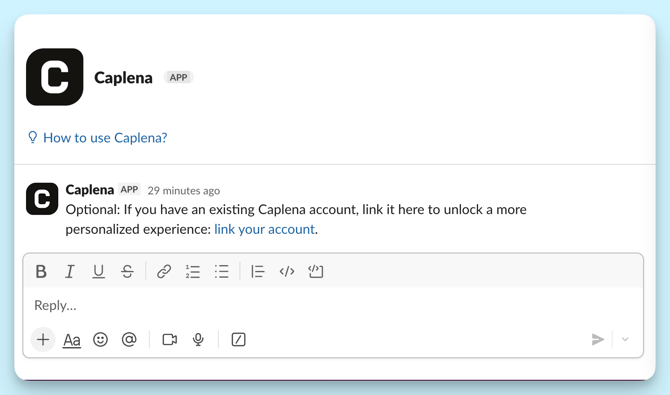Click the large Caplena app logo
The image size is (670, 395).
[x=55, y=77]
